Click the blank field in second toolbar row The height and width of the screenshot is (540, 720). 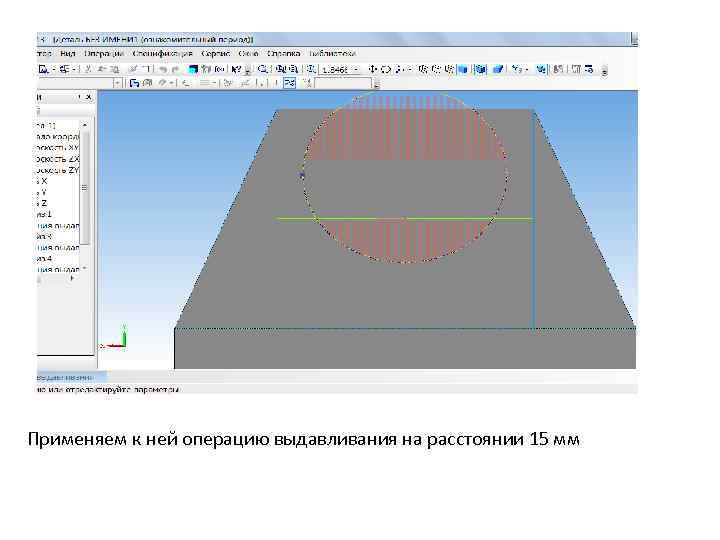pyautogui.click(x=343, y=83)
